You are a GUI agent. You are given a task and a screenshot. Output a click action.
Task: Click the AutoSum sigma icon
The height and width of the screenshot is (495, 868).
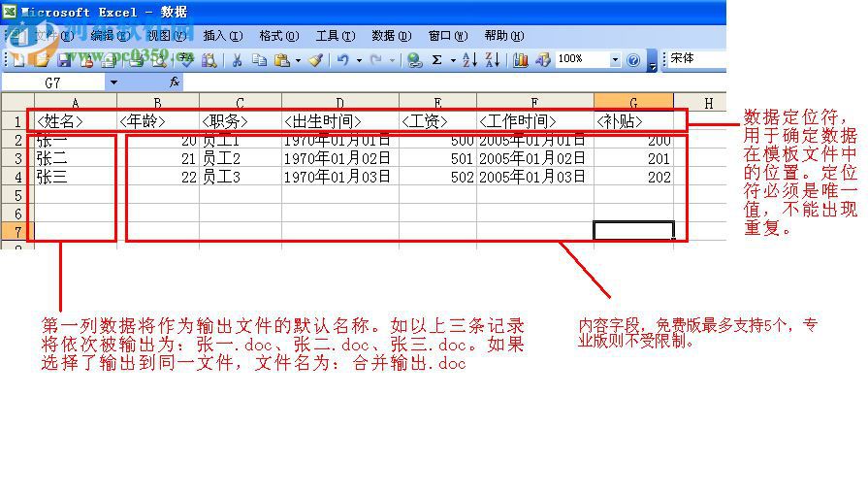[x=436, y=59]
